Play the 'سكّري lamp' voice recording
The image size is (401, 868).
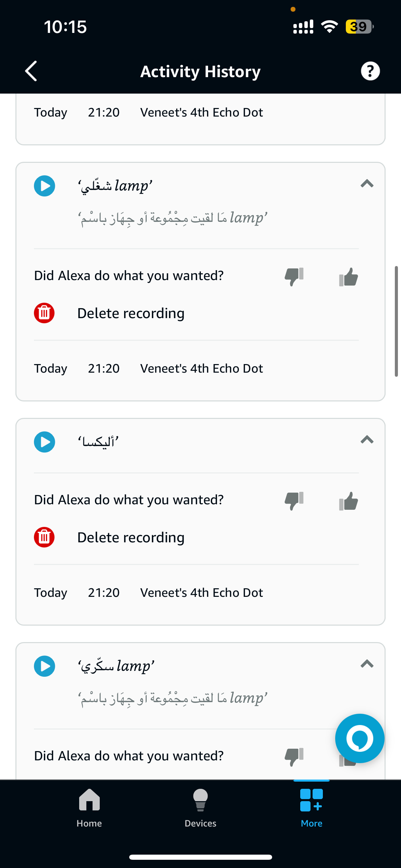(45, 666)
